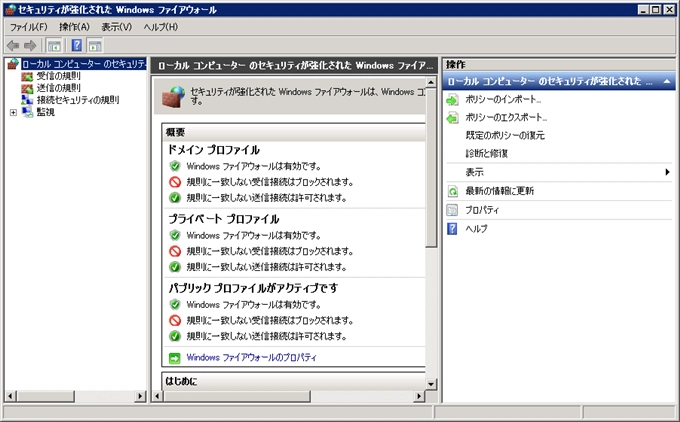Open the Windows ファイアウォールのプロパティ link
Screen dimensions: 680x422
252,358
